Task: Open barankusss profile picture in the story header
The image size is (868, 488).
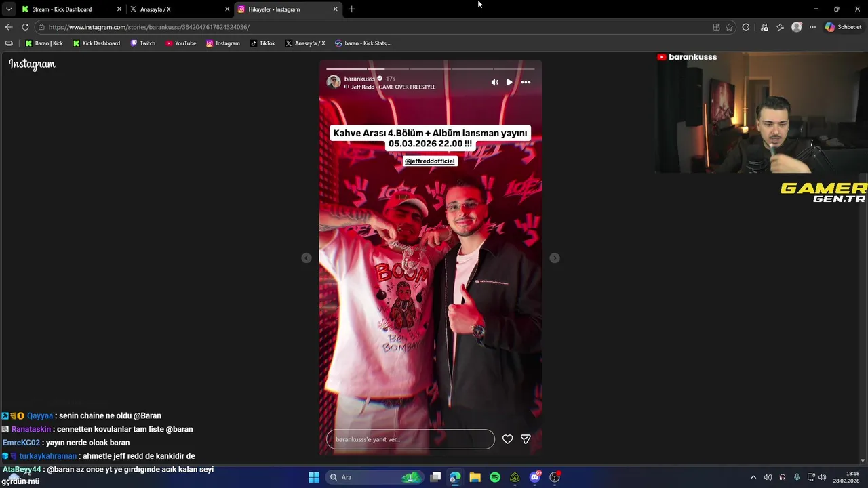Action: [x=334, y=82]
